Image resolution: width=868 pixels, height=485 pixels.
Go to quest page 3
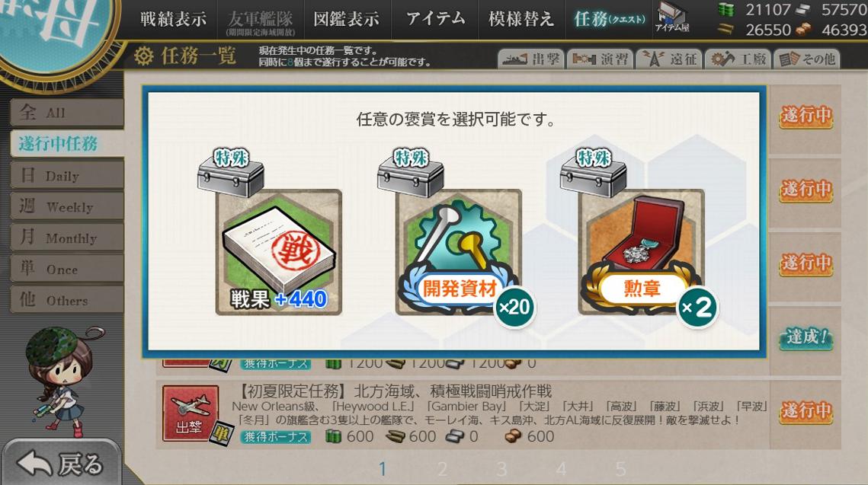501,469
